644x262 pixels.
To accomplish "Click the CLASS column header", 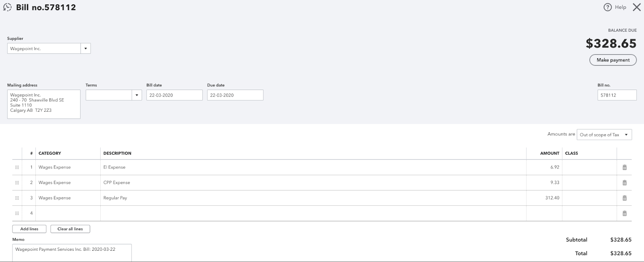I will click(572, 154).
